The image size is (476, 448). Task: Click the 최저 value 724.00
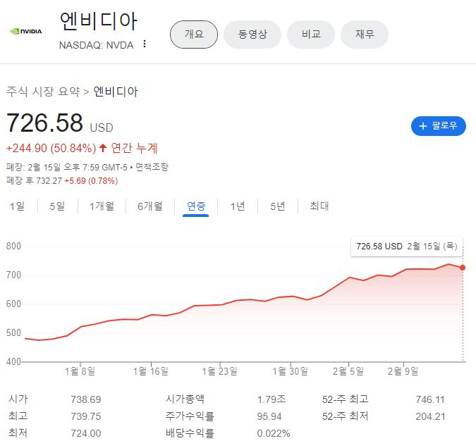(x=86, y=433)
